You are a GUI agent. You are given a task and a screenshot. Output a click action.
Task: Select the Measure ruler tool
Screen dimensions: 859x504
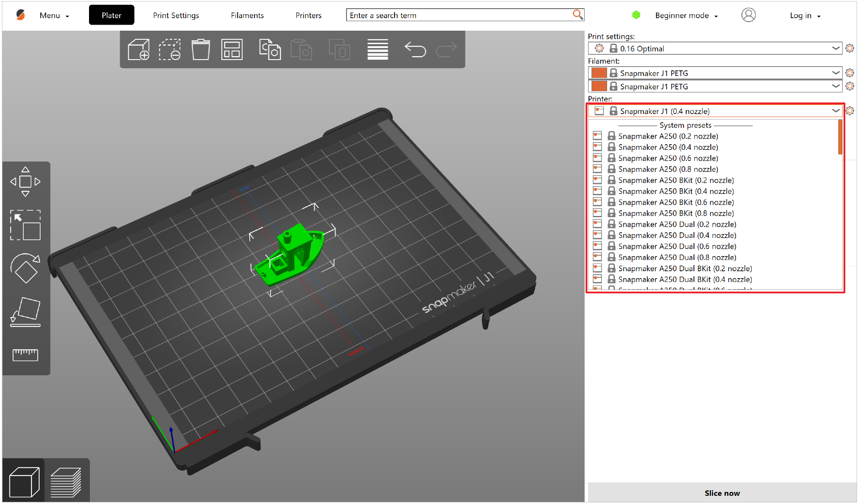(25, 355)
